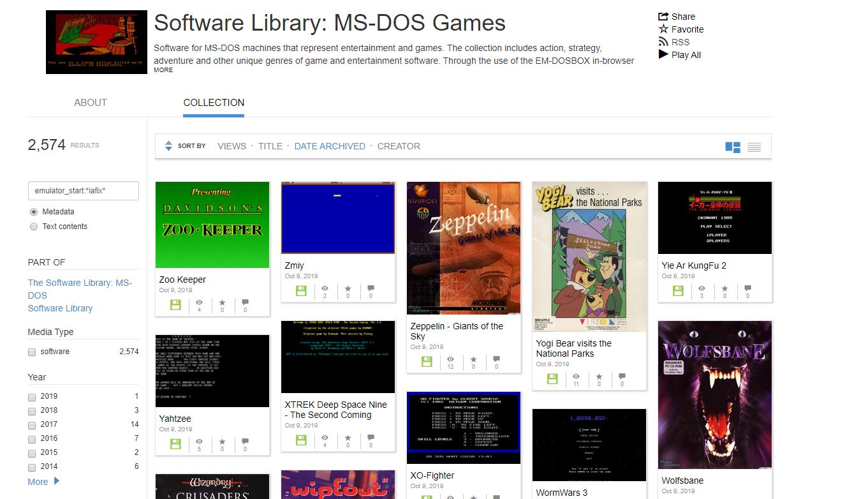Open the COLLECTION tab
The height and width of the screenshot is (499, 868).
pyautogui.click(x=214, y=103)
